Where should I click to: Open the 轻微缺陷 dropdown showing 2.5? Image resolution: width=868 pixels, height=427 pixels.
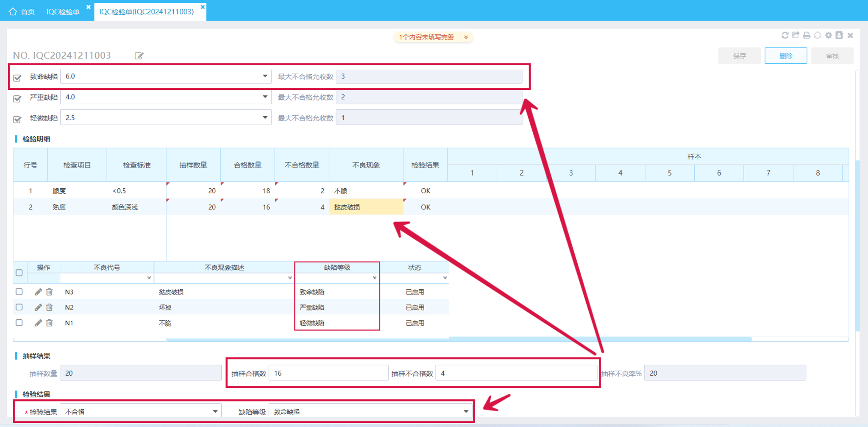pyautogui.click(x=166, y=118)
